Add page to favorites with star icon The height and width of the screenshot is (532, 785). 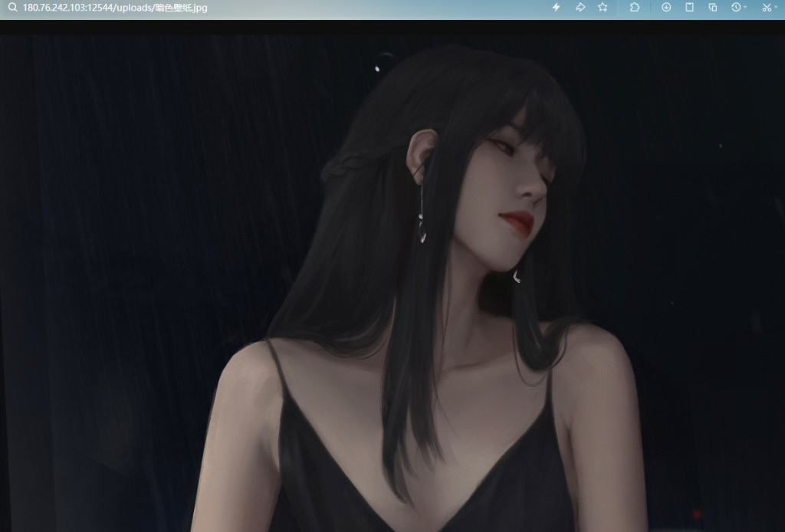[x=603, y=8]
